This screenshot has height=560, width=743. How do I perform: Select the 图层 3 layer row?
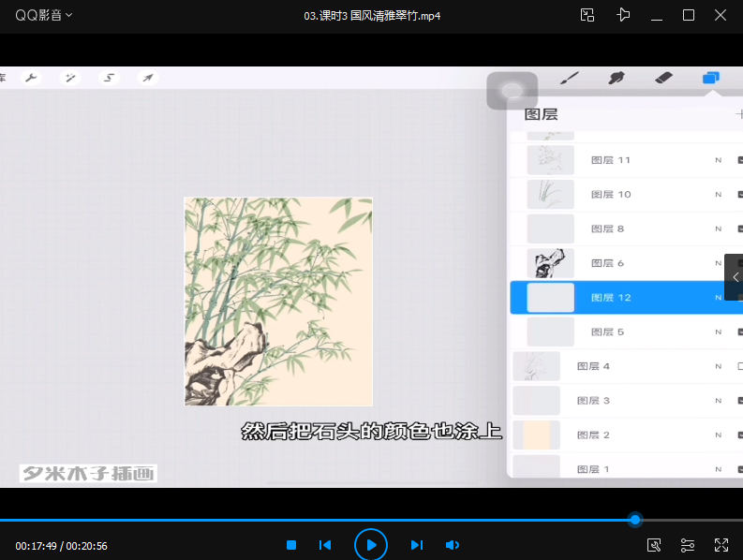(x=618, y=401)
